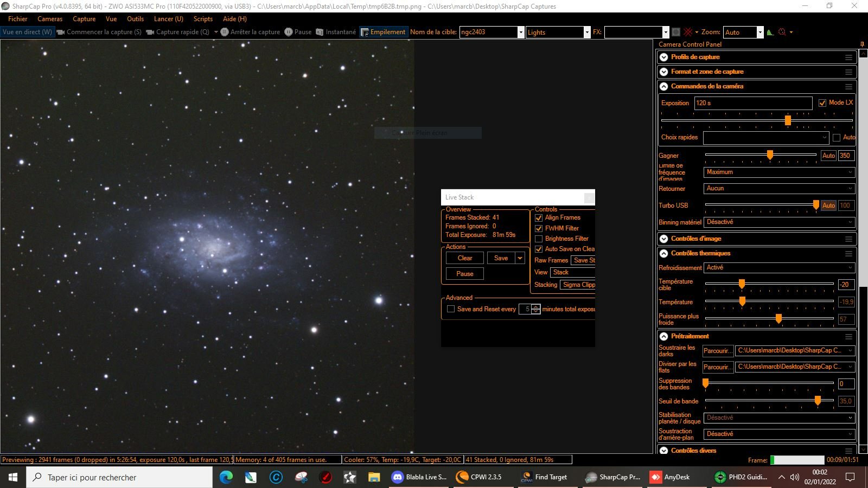The width and height of the screenshot is (868, 488).
Task: Pin the Camera Control Panel
Action: click(x=863, y=44)
